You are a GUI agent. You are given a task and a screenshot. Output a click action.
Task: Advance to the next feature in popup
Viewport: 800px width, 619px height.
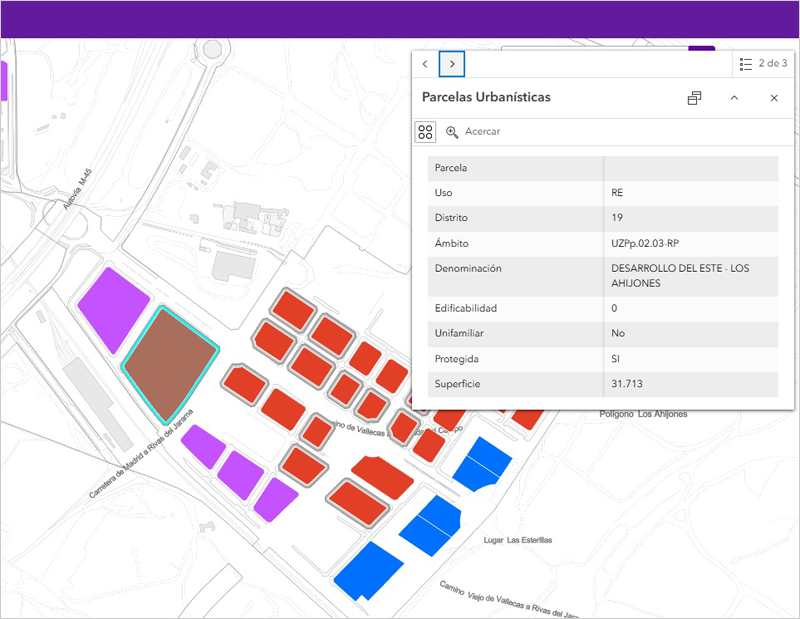(452, 64)
